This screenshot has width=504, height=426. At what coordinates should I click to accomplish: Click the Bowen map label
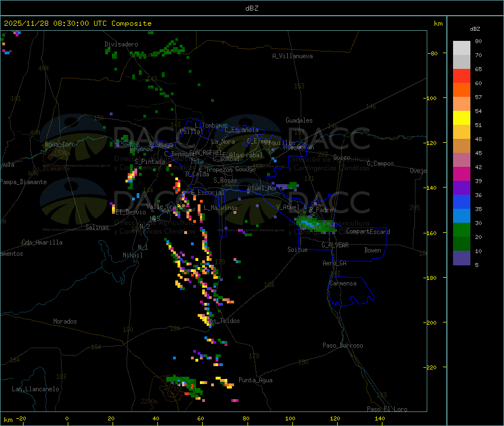372,250
